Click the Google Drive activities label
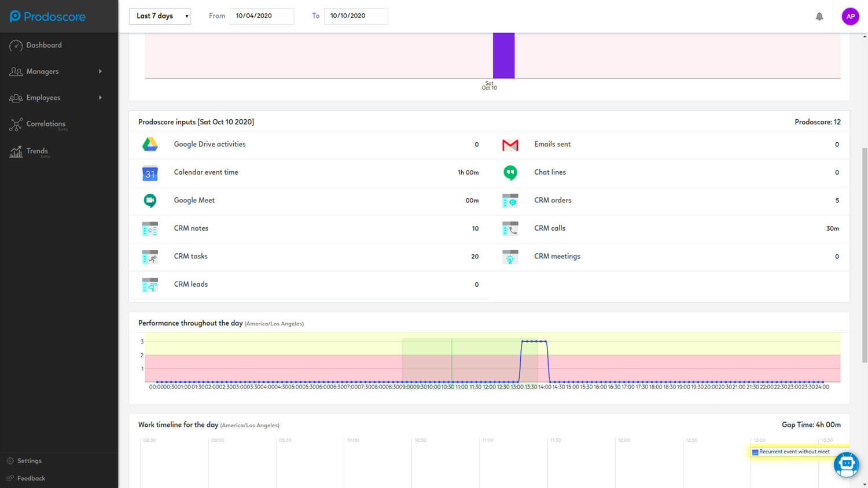The image size is (868, 488). (209, 145)
